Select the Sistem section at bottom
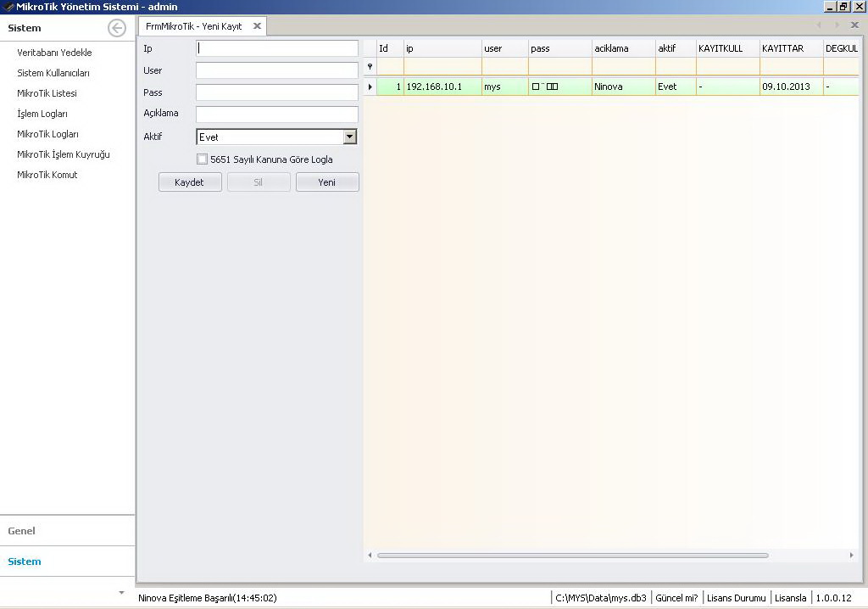 coord(68,562)
